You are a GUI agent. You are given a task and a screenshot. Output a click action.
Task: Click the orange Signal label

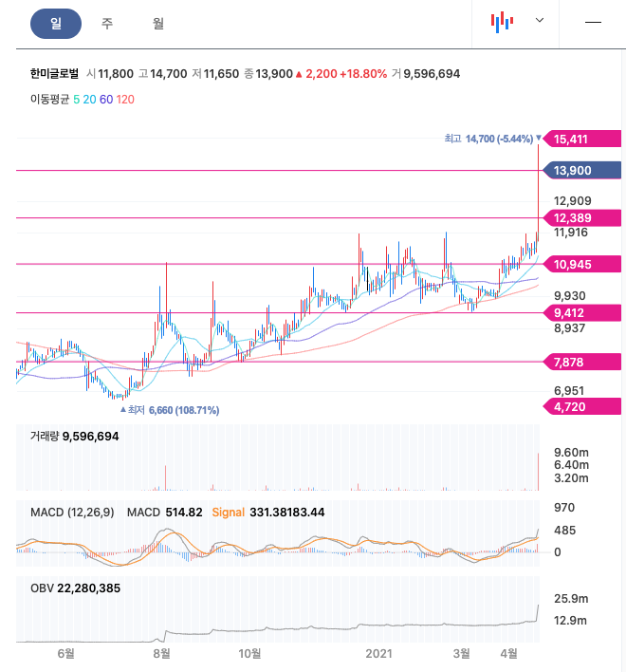tap(228, 513)
